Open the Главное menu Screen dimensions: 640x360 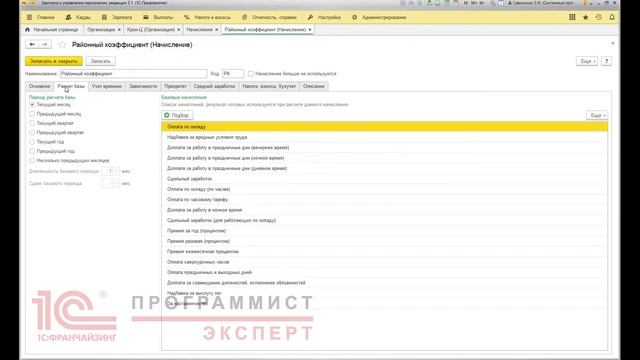[x=41, y=18]
